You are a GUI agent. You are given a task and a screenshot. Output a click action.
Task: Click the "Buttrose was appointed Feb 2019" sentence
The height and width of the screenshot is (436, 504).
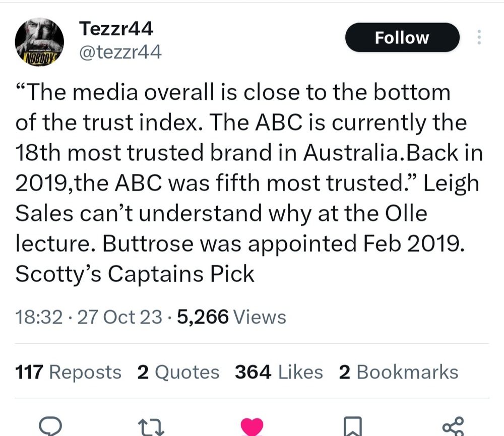283,243
